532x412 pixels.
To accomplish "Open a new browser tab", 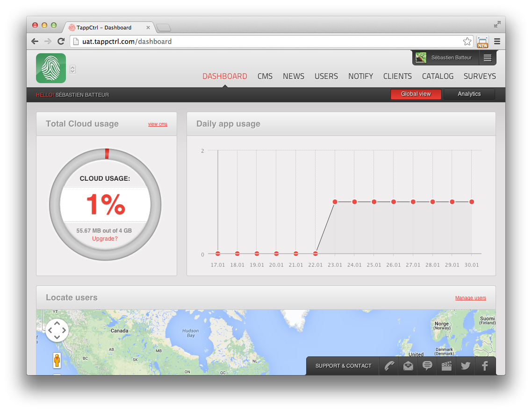I will [x=164, y=28].
